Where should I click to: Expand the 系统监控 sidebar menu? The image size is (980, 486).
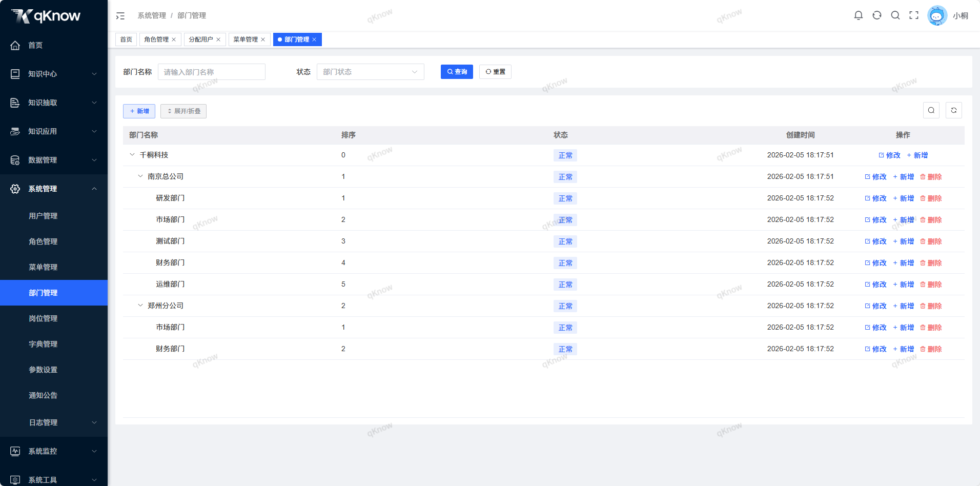(x=94, y=451)
